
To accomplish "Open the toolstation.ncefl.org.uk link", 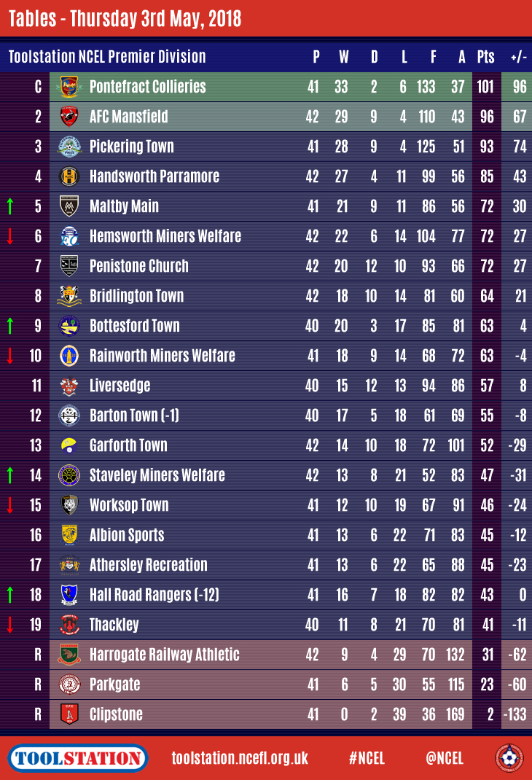I will click(x=240, y=758).
